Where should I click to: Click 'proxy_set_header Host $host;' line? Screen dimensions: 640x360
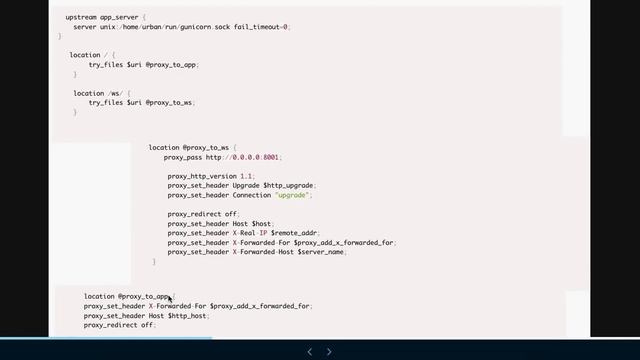click(x=220, y=224)
